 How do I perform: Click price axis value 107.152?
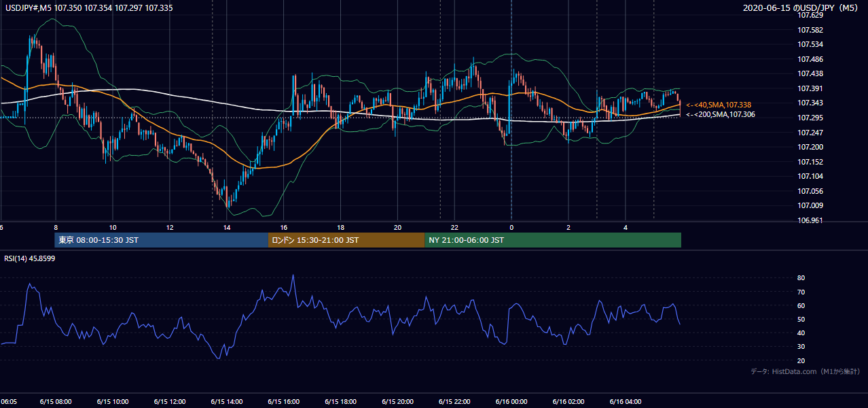(x=811, y=162)
